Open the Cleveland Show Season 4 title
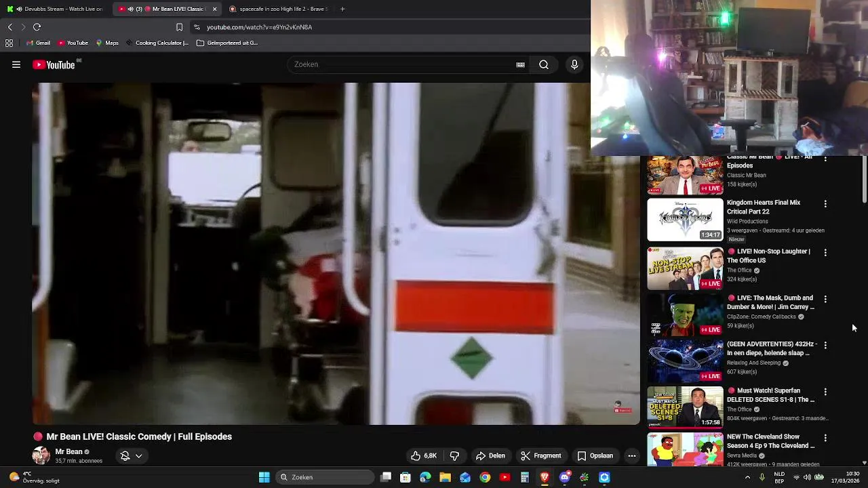 point(770,441)
